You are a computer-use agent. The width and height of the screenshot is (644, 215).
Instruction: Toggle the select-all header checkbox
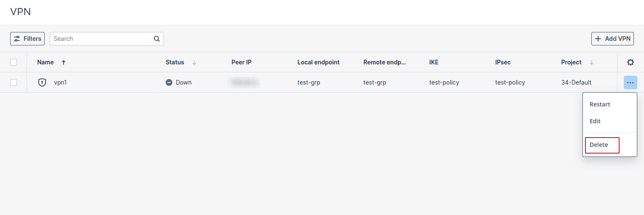13,62
